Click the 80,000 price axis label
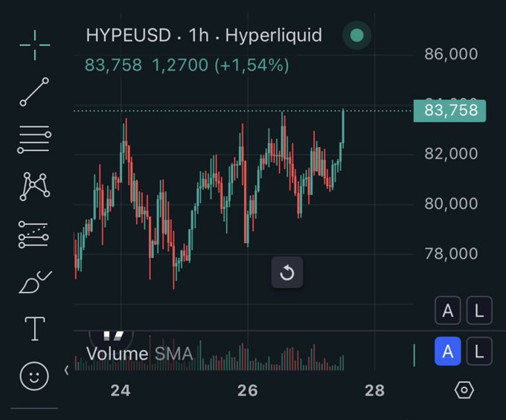The image size is (506, 420). coord(451,204)
